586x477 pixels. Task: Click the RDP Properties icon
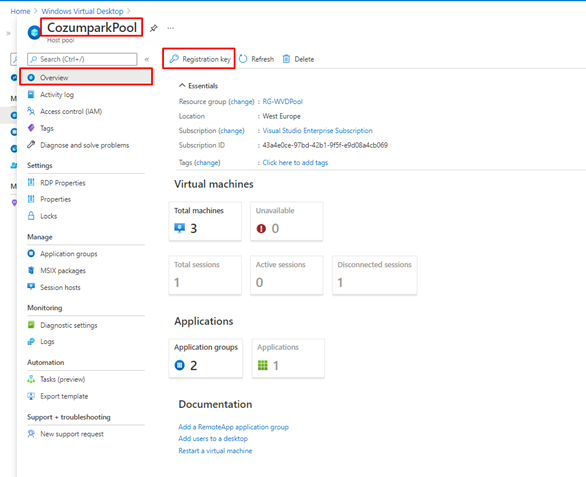pyautogui.click(x=31, y=182)
